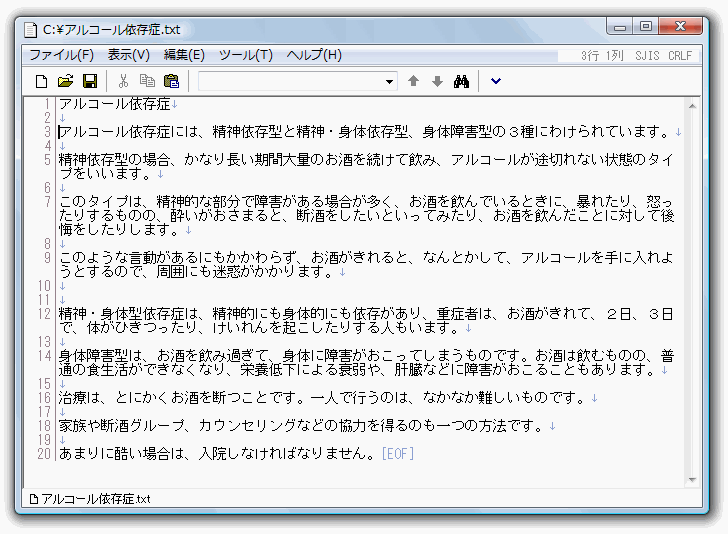
Task: Click the text このタイプは on line 7
Action: [x=101, y=202]
